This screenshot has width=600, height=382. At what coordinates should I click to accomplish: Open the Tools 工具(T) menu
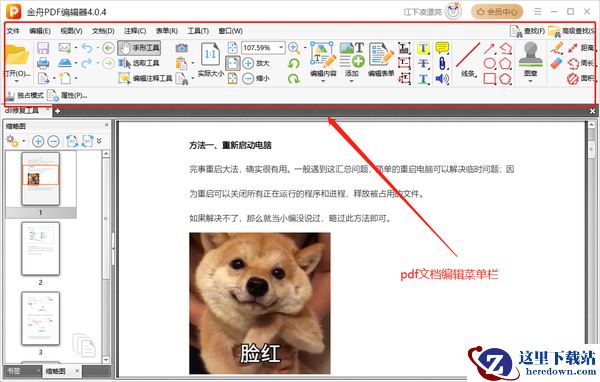198,31
